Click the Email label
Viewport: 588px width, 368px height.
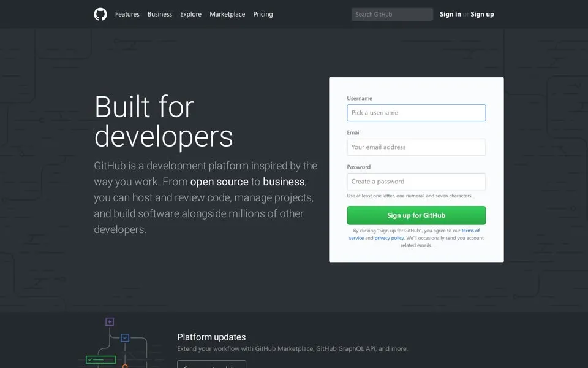click(x=353, y=132)
